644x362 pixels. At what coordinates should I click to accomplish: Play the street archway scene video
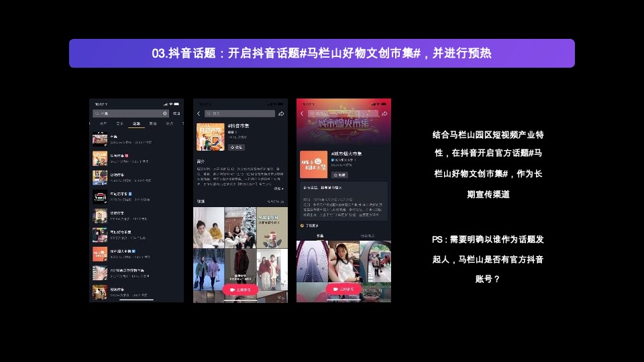click(376, 261)
